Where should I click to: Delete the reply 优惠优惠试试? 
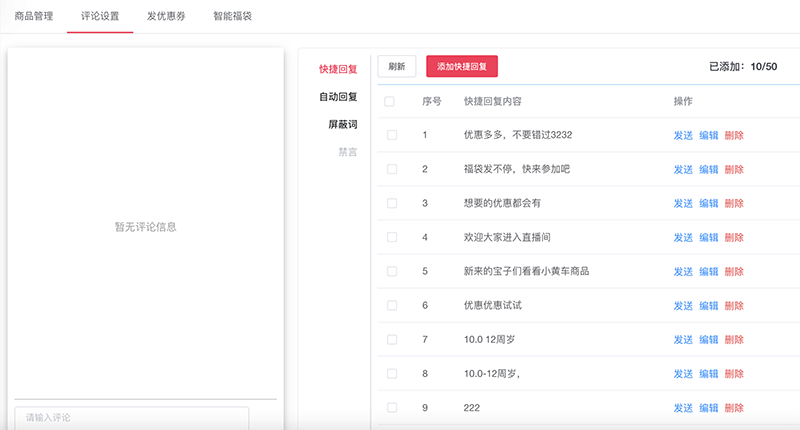tap(734, 305)
